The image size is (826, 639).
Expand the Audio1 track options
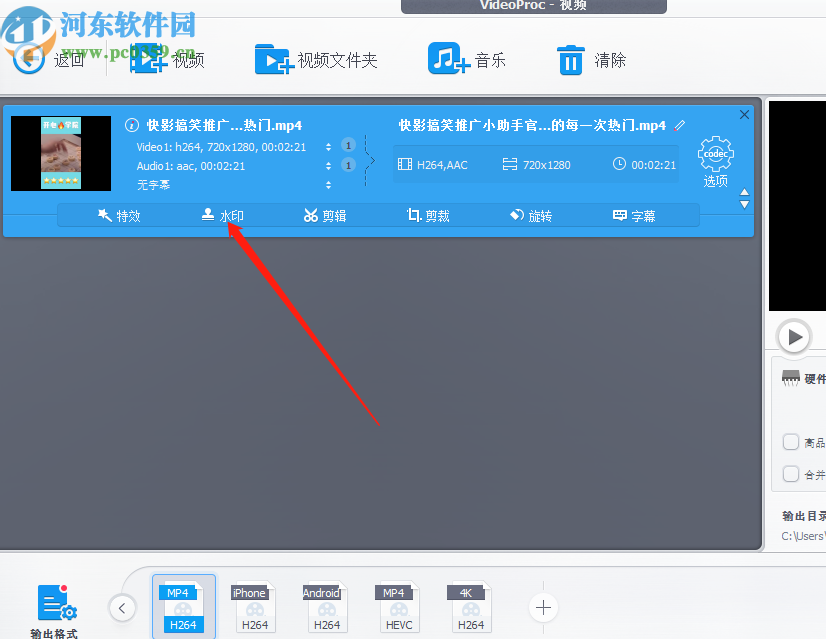tap(329, 166)
